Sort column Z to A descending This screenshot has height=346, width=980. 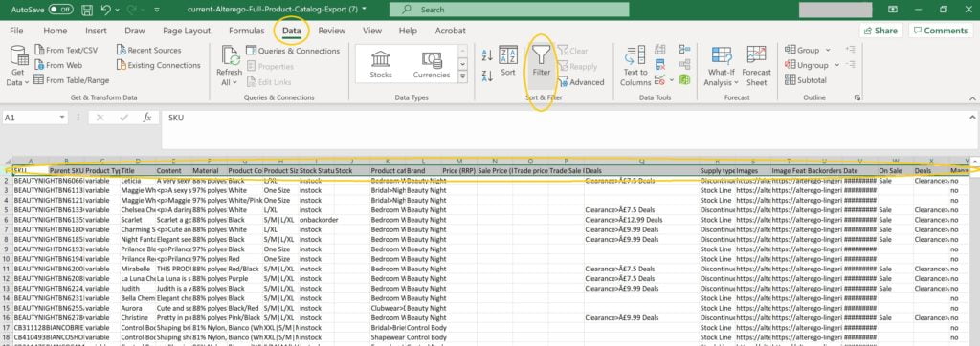point(487,76)
